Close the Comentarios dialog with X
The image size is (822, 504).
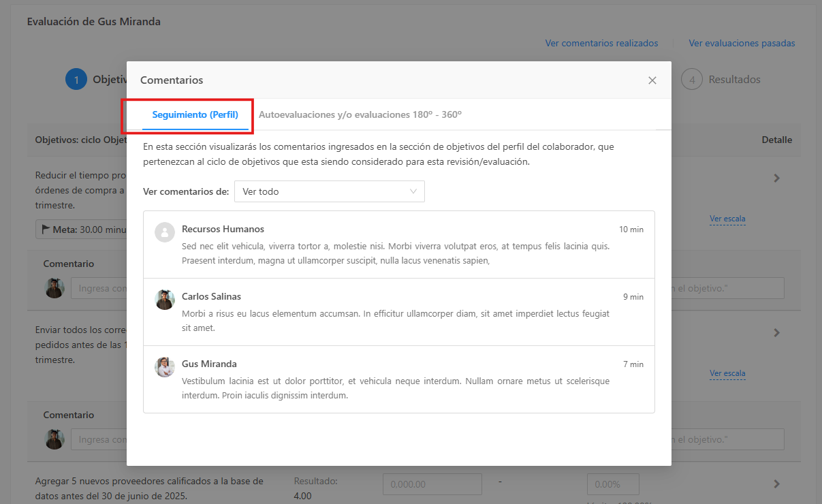(652, 80)
